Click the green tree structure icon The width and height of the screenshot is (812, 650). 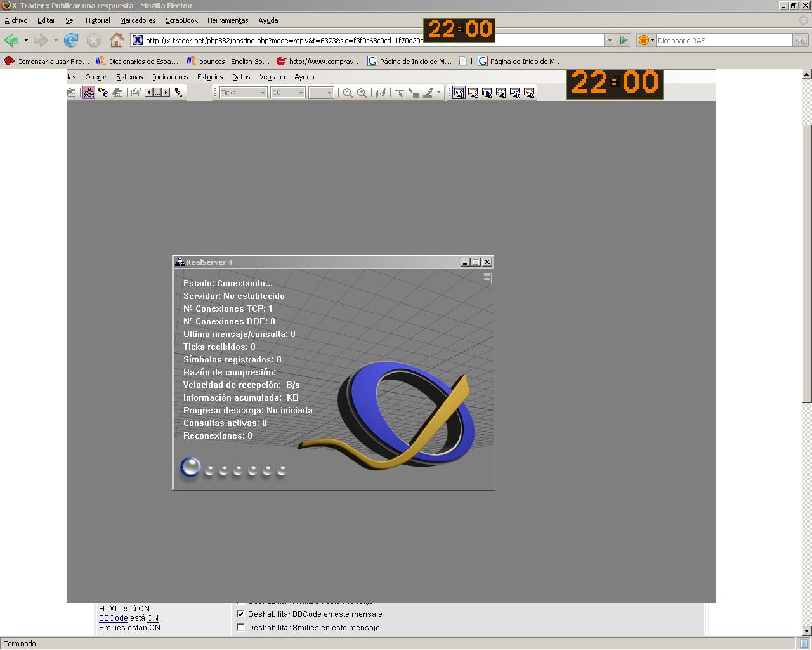[179, 93]
